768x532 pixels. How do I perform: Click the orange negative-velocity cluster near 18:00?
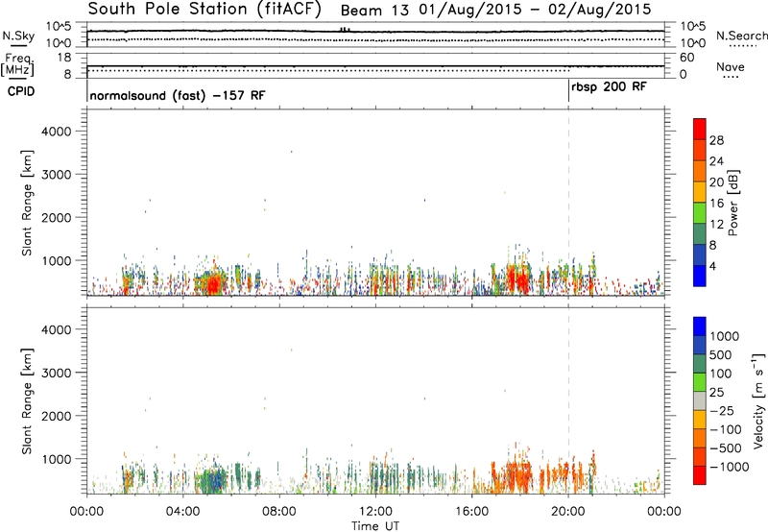pyautogui.click(x=517, y=473)
